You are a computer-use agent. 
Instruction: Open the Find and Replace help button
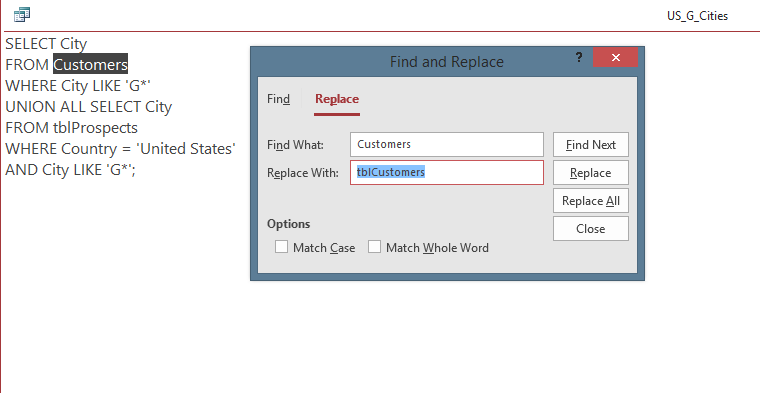tap(579, 58)
